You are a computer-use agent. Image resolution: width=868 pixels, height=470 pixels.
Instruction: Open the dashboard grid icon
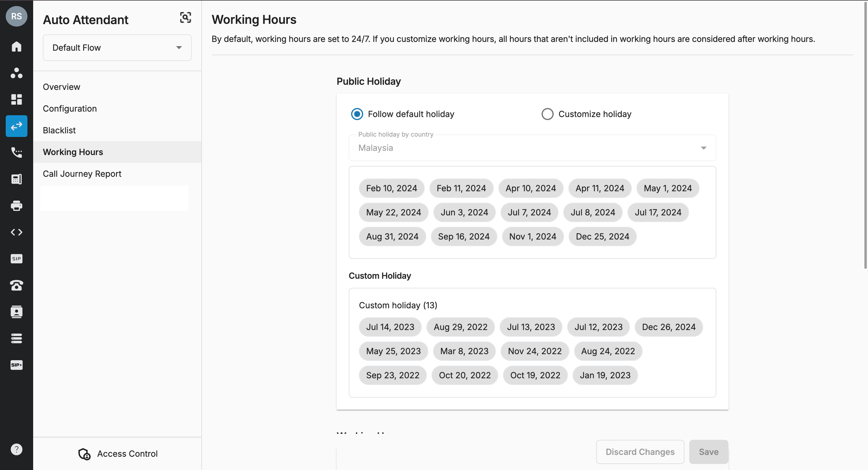(x=17, y=100)
